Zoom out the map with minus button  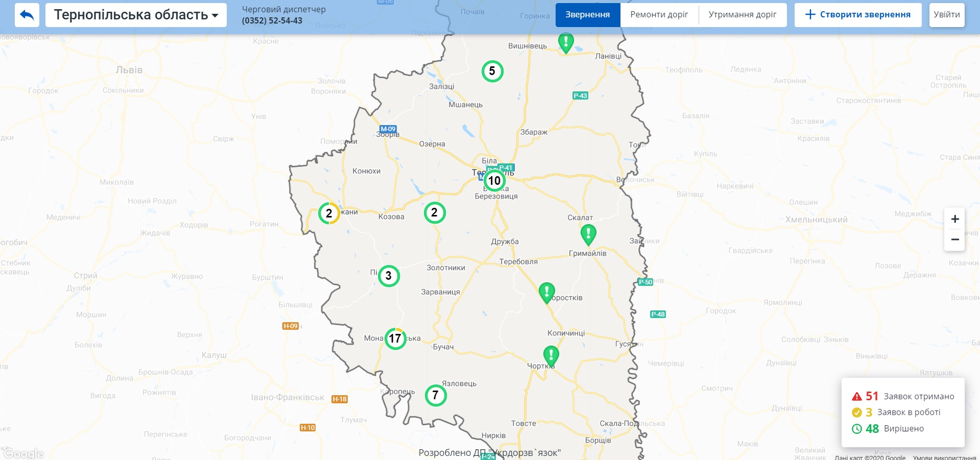pyautogui.click(x=954, y=239)
